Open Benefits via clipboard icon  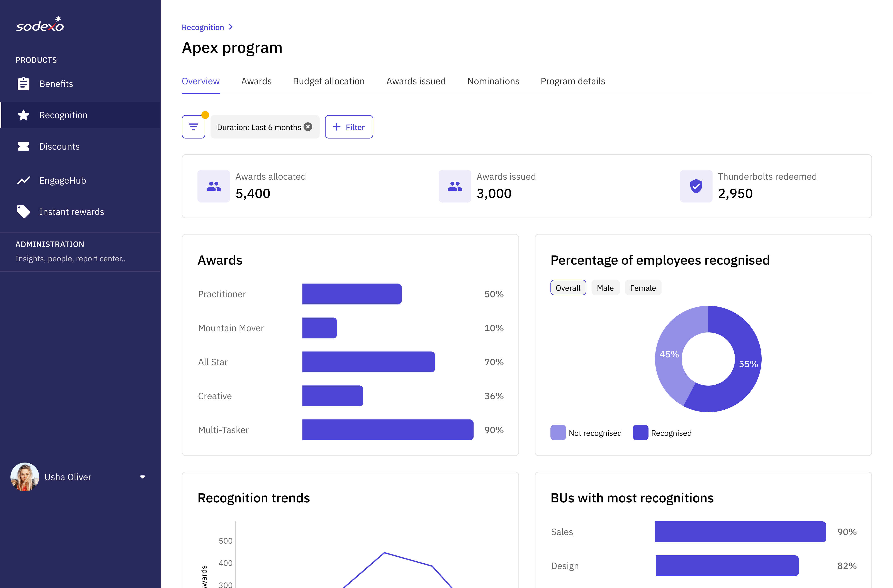23,84
